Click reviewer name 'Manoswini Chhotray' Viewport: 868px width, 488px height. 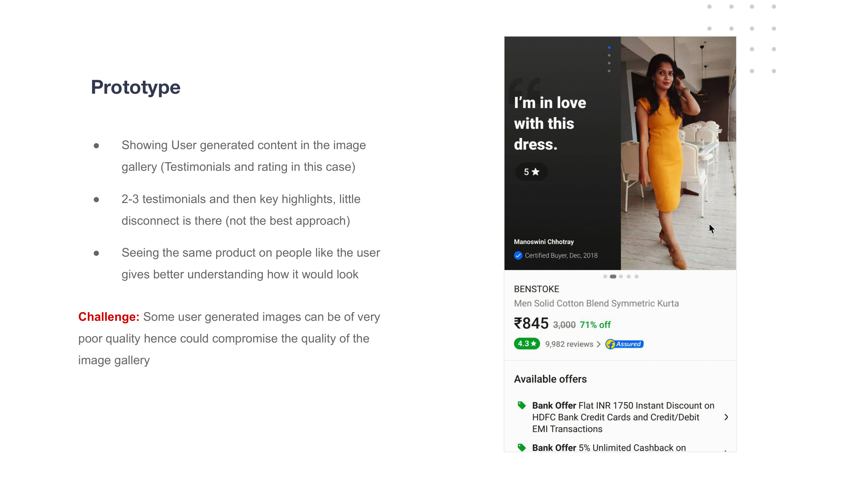[543, 242]
